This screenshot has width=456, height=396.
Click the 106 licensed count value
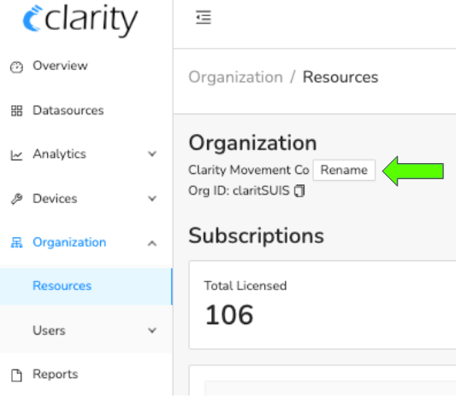229,315
